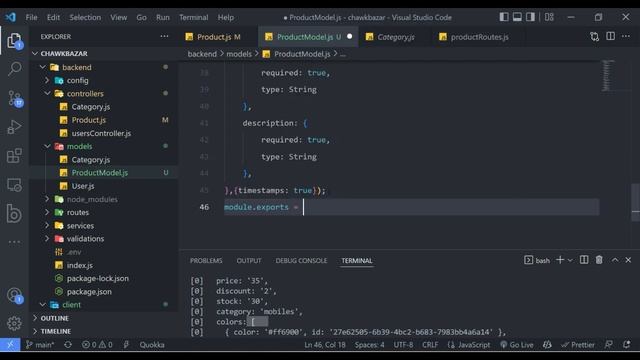This screenshot has height=360, width=640.
Task: Select the bash terminal label
Action: pos(538,260)
